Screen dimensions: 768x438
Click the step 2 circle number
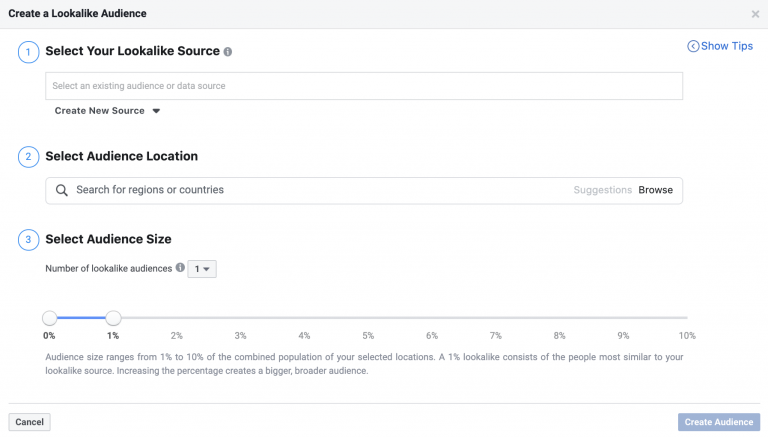tap(28, 156)
